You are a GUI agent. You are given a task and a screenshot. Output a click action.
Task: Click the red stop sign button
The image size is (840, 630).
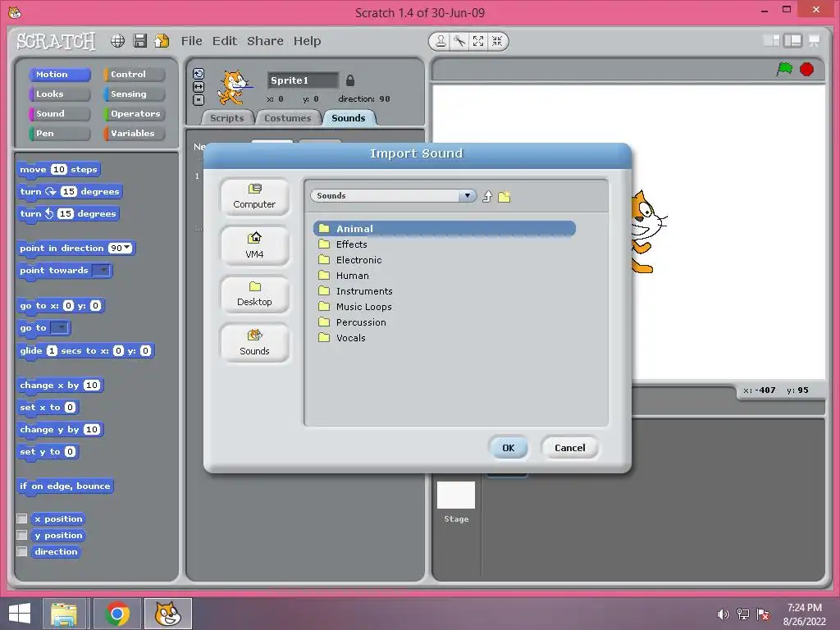click(806, 69)
